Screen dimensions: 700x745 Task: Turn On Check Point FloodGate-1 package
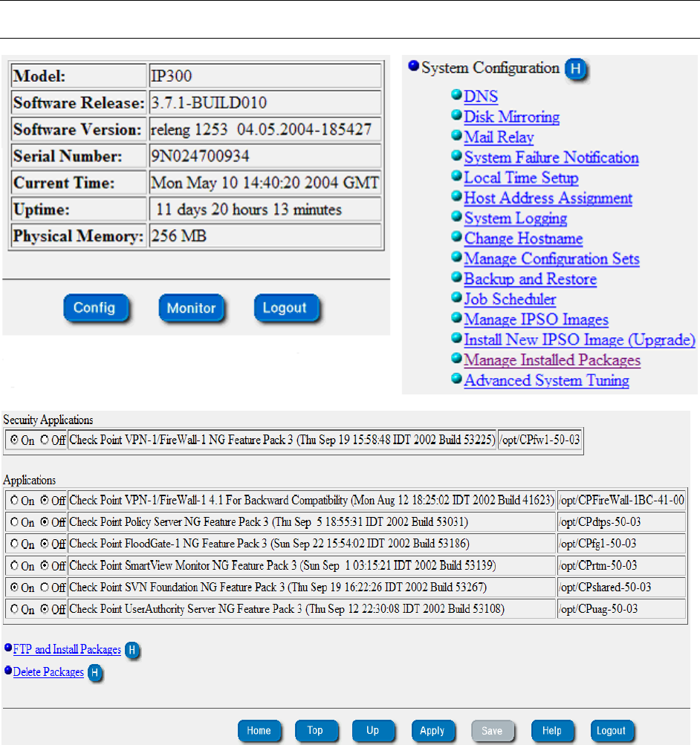click(14, 543)
